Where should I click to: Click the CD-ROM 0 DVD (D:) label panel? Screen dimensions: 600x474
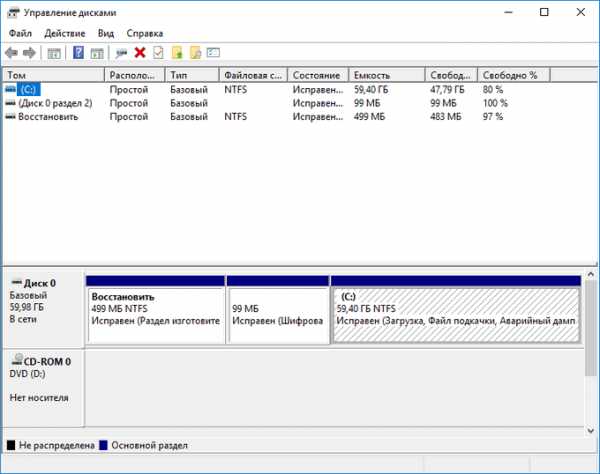(x=43, y=388)
